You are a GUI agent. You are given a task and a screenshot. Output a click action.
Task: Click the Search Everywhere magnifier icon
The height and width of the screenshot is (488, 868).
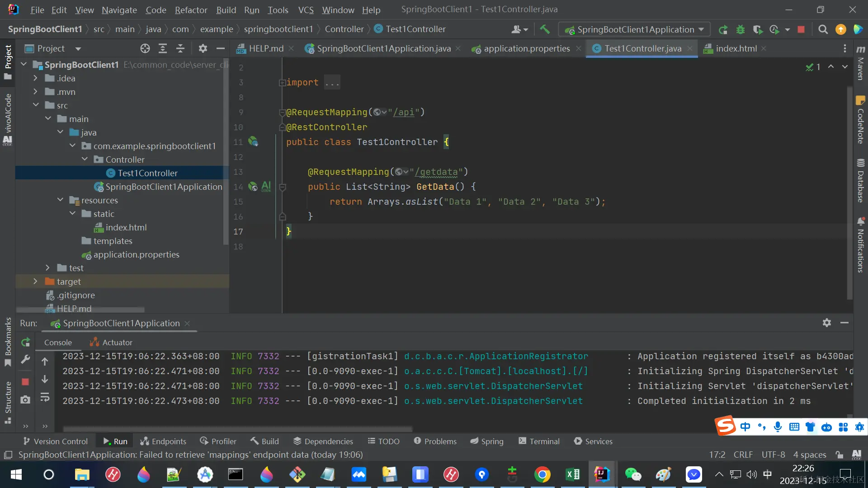pos(823,29)
